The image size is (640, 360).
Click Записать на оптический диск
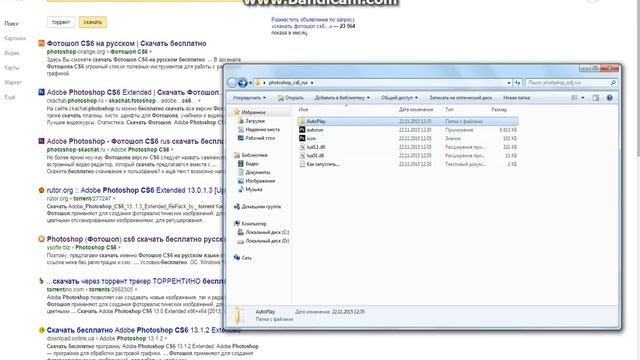point(460,98)
